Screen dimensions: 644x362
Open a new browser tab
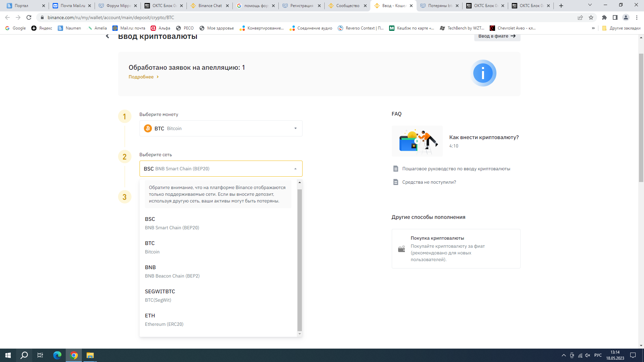tap(561, 6)
